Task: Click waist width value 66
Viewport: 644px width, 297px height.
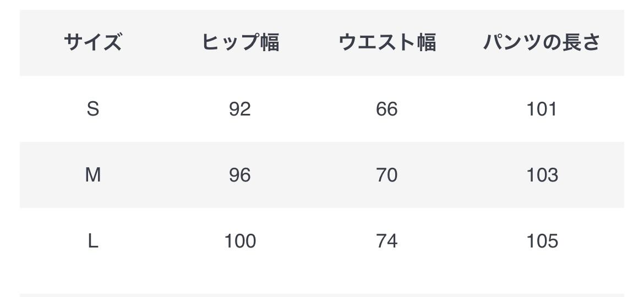Action: [x=387, y=109]
